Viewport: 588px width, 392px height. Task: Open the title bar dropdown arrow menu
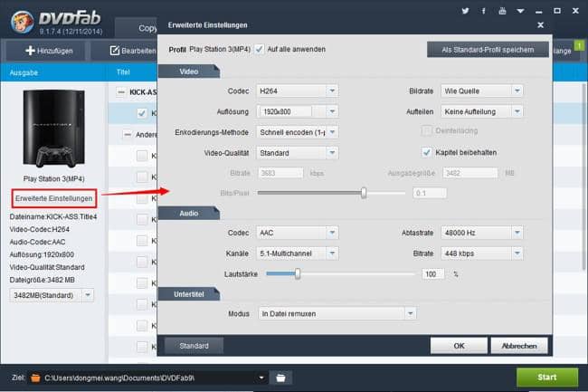click(x=520, y=11)
